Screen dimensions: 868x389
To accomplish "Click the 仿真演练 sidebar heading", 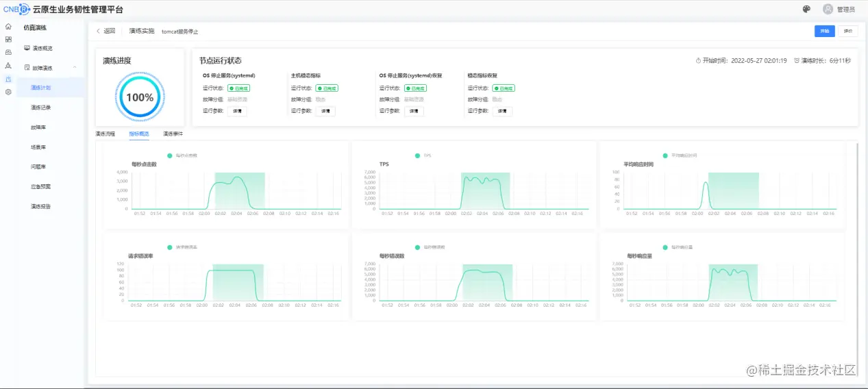I will (x=35, y=28).
